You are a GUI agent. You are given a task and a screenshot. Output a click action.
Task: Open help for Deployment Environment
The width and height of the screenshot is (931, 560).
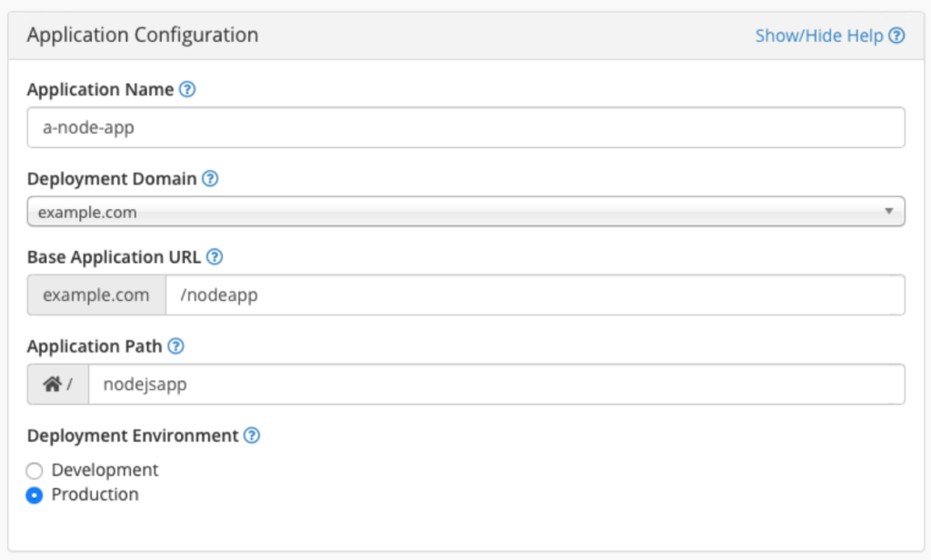251,435
